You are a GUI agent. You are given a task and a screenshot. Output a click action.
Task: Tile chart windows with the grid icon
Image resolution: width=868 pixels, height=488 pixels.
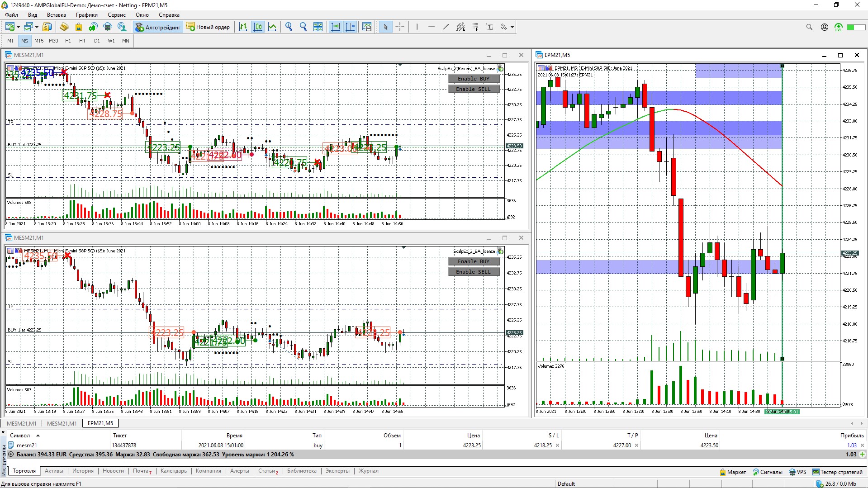(x=318, y=27)
